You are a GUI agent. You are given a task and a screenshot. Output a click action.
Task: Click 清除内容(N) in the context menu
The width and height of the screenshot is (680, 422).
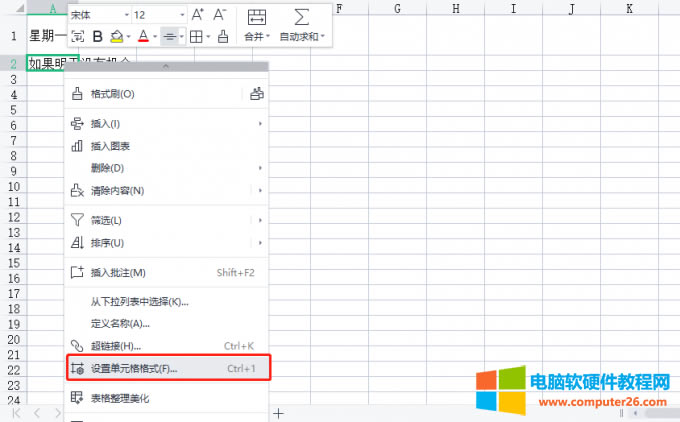(x=117, y=190)
